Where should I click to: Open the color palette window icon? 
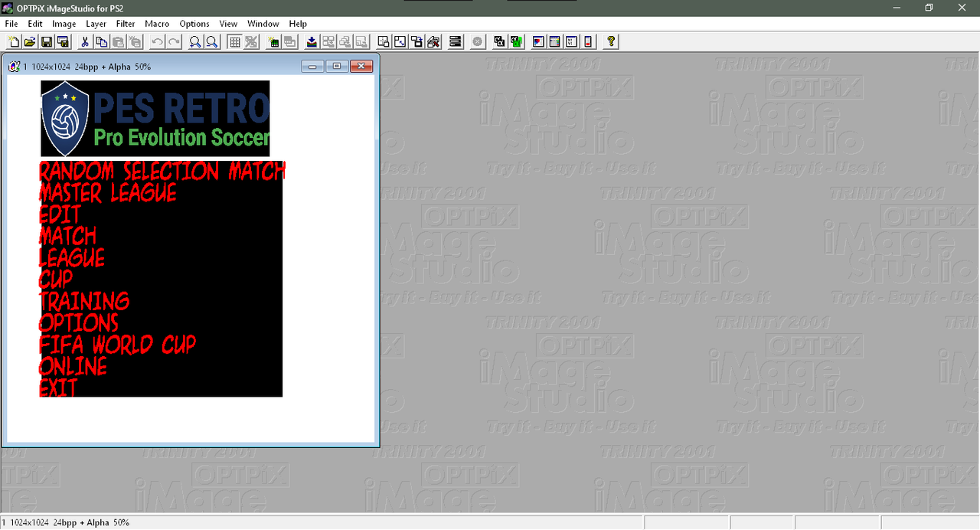pos(539,42)
